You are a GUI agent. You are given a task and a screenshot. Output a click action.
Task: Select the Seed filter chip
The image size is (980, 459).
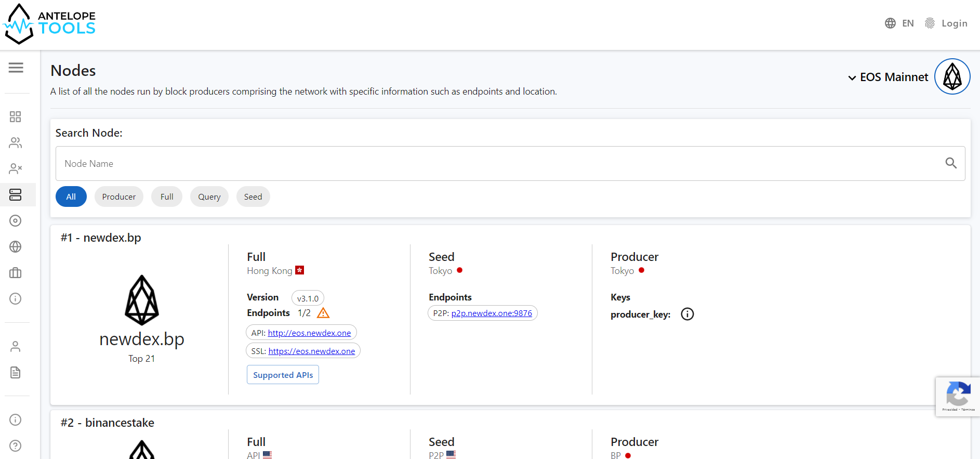(253, 196)
